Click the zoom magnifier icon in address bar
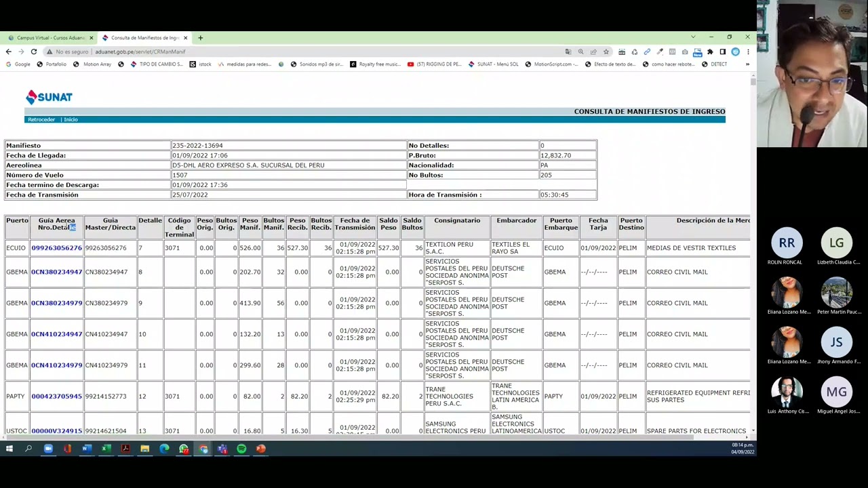Screen dimensions: 868x488 pos(580,52)
